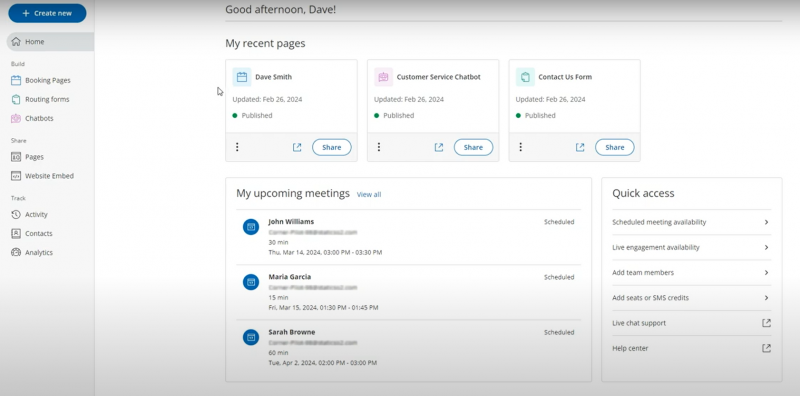The image size is (800, 396).
Task: Click the Add team members chevron
Action: pyautogui.click(x=766, y=273)
